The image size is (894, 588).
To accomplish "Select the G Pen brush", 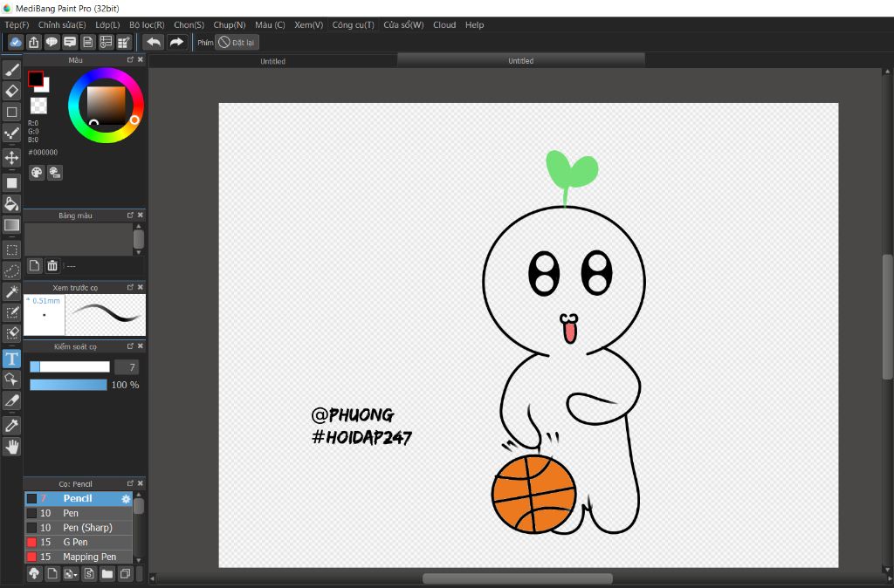I will coord(78,542).
